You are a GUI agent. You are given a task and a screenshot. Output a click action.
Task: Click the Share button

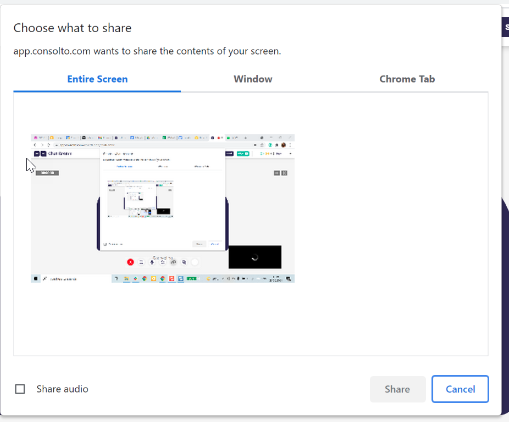(397, 389)
